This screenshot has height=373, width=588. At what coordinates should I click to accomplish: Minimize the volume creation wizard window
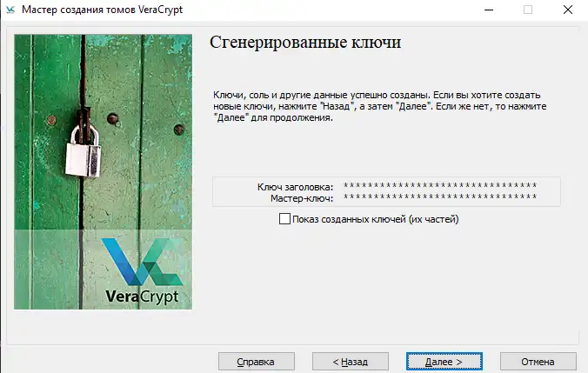click(x=487, y=10)
